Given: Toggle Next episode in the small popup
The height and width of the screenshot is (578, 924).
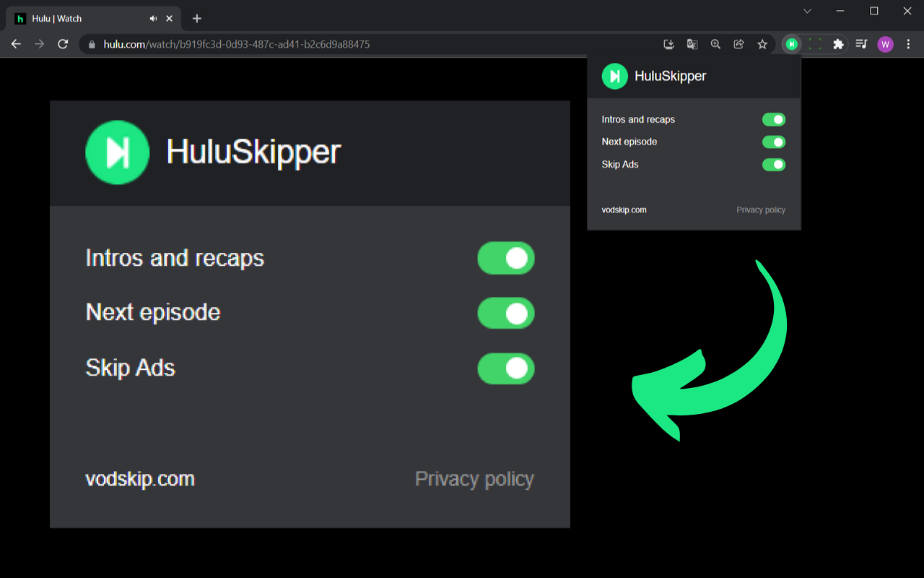Looking at the screenshot, I should click(774, 142).
